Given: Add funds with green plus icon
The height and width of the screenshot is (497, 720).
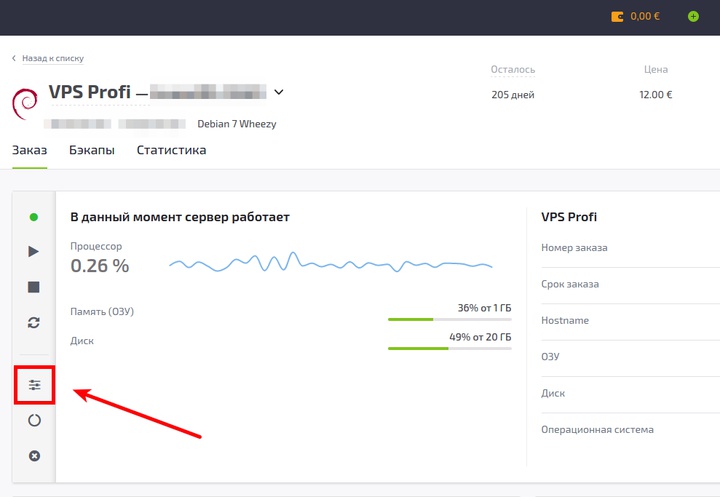Looking at the screenshot, I should click(693, 17).
